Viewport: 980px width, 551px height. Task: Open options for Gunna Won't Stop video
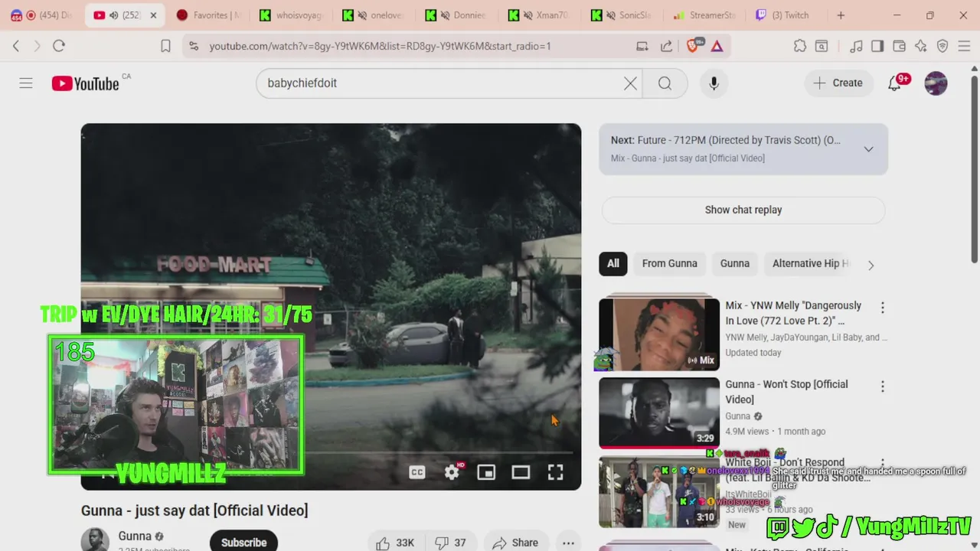pyautogui.click(x=882, y=386)
